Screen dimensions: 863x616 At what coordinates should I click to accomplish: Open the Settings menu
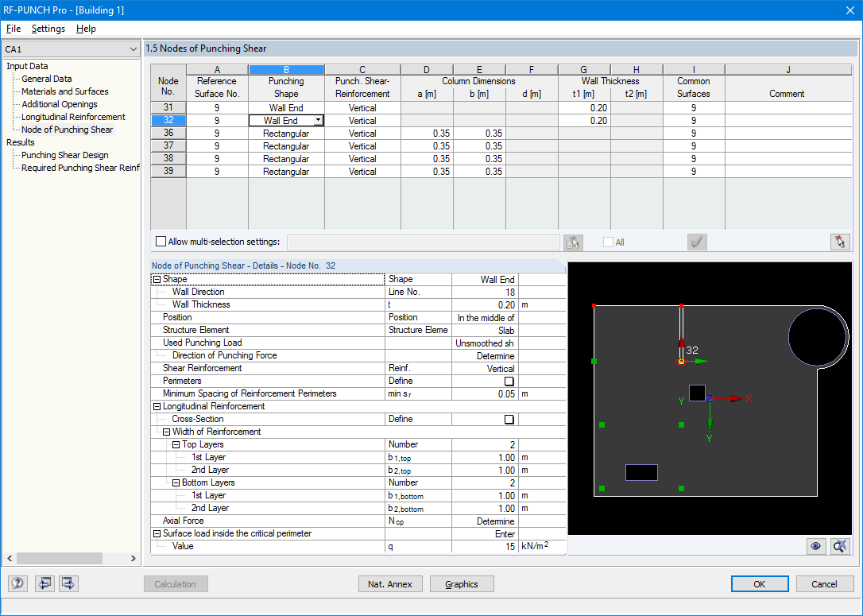coord(48,29)
